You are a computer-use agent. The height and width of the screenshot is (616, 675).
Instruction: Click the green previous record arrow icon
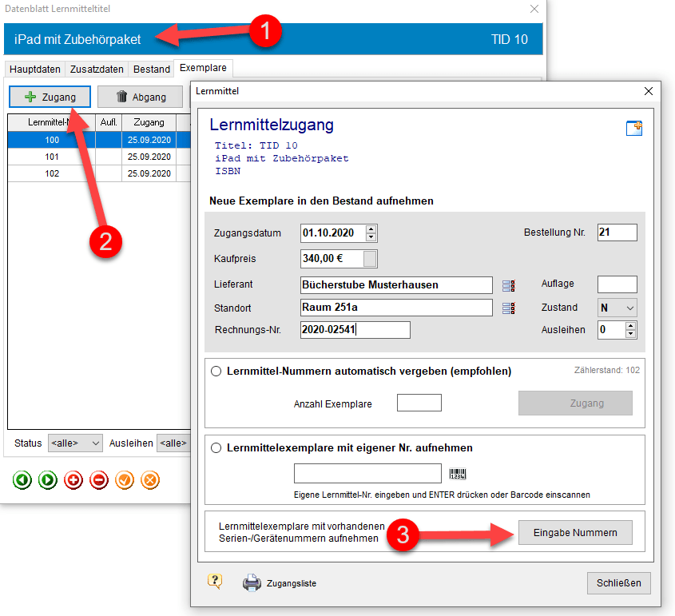[22, 480]
